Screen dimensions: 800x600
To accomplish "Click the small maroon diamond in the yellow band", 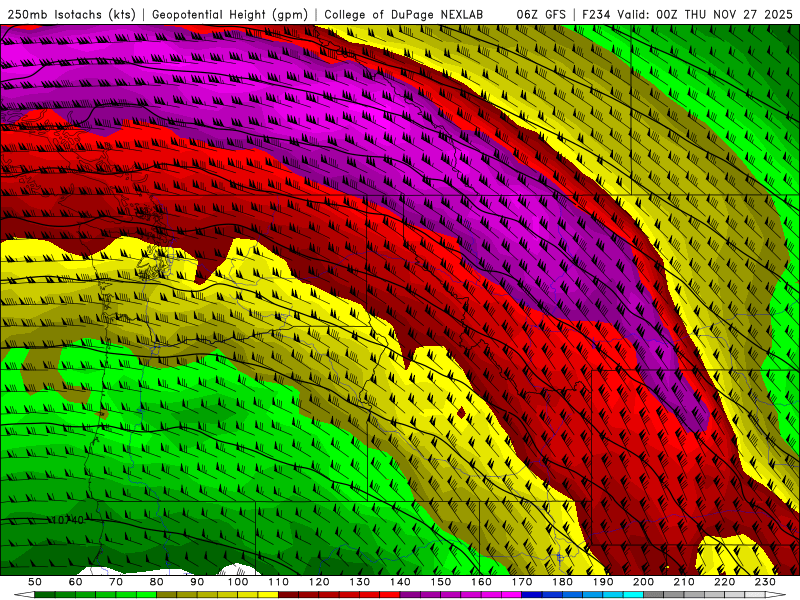I will tap(461, 413).
